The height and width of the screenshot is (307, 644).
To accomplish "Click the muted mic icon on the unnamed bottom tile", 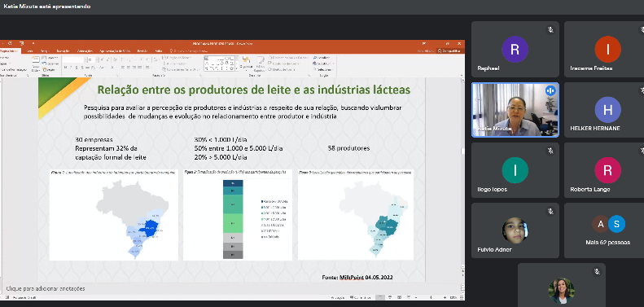I will pyautogui.click(x=597, y=272).
